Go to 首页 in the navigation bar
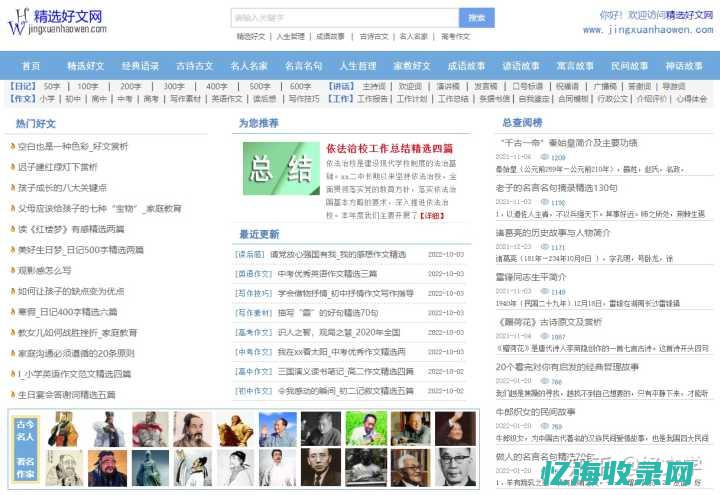The image size is (720, 495). coord(31,66)
